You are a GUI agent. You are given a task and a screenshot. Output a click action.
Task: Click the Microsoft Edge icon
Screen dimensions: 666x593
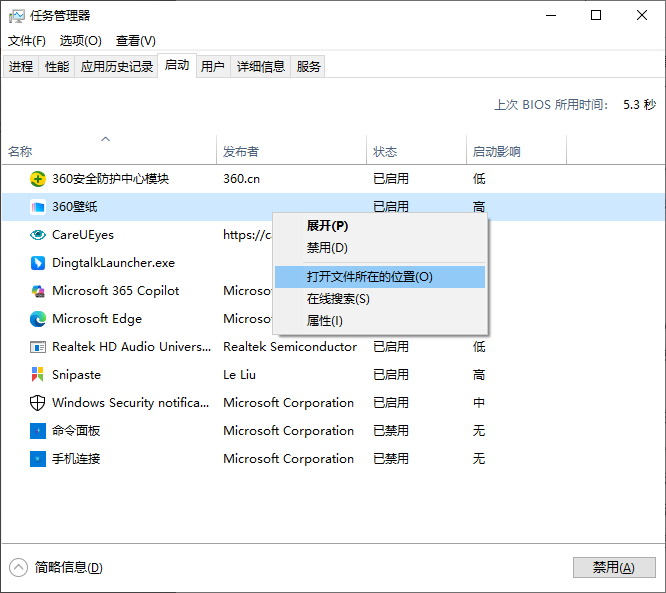(x=38, y=319)
